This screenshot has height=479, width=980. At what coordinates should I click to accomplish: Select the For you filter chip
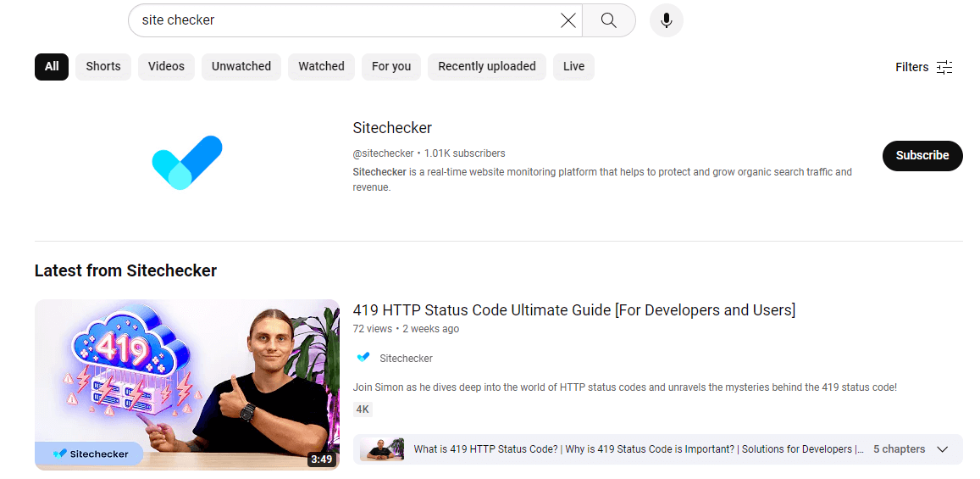[391, 66]
